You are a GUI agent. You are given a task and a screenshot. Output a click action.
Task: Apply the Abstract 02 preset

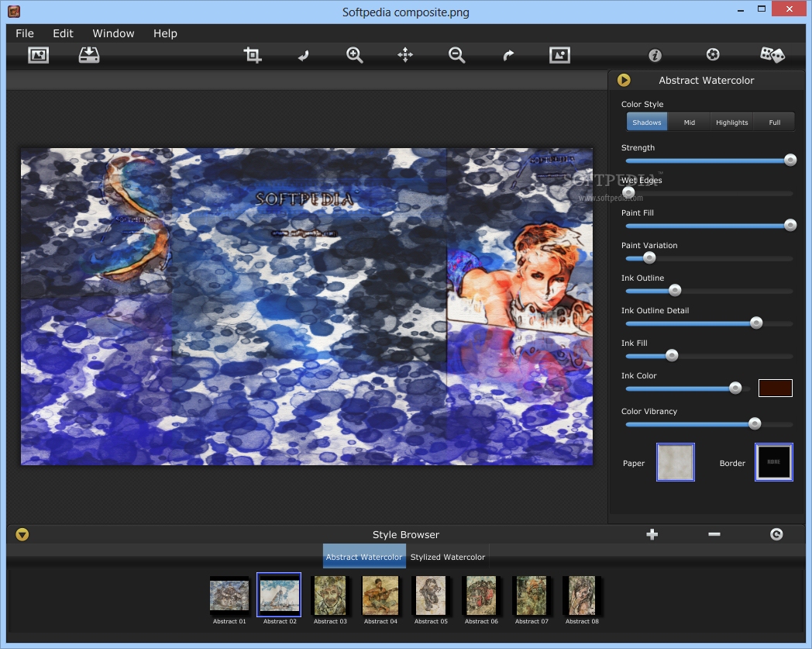click(x=279, y=595)
